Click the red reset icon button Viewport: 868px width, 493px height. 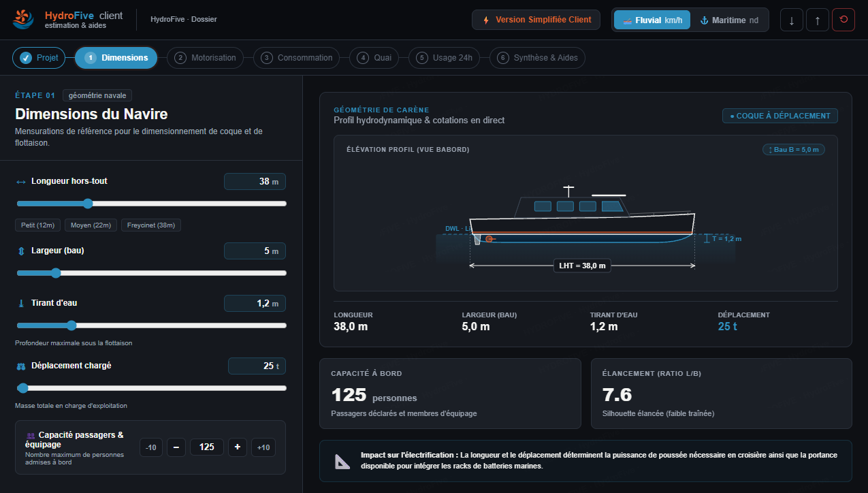[x=843, y=20]
